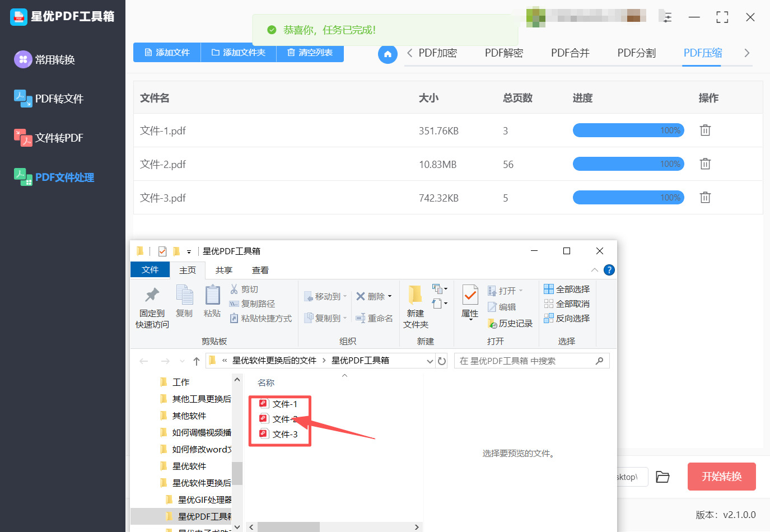The width and height of the screenshot is (770, 532).
Task: Open settings menu icon in title bar
Action: click(x=667, y=17)
